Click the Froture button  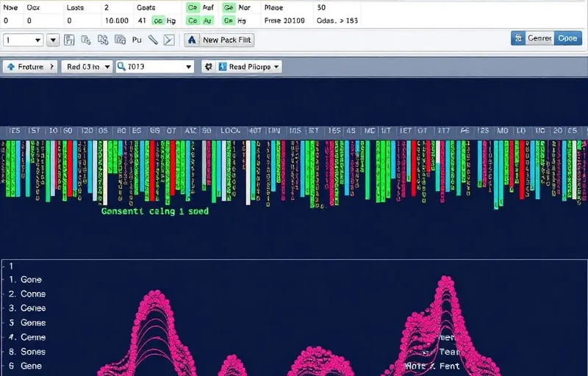coord(30,67)
